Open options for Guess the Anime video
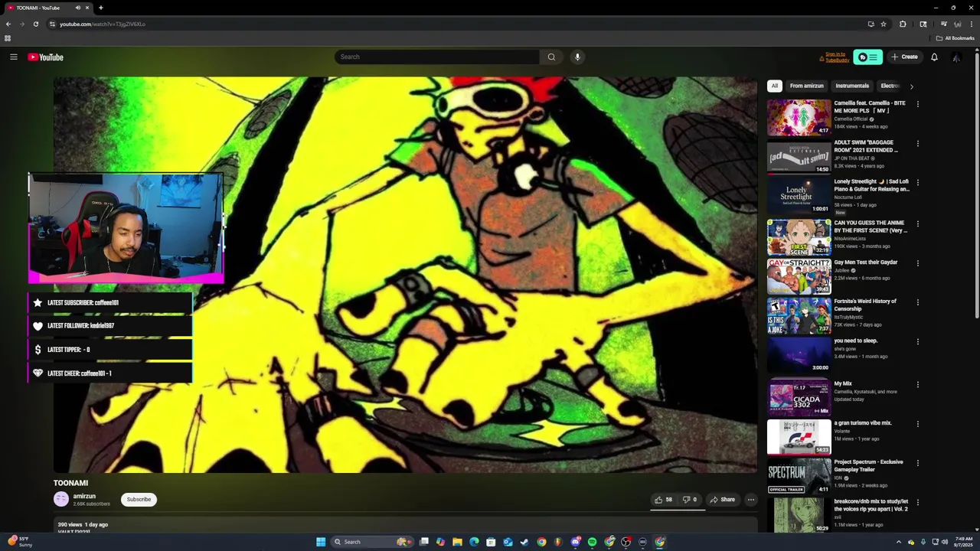 click(917, 223)
